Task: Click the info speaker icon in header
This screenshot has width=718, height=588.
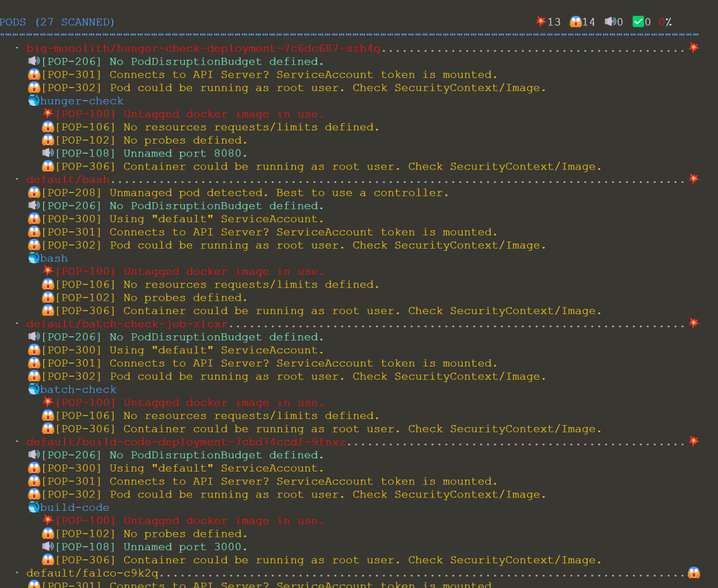Action: 610,21
